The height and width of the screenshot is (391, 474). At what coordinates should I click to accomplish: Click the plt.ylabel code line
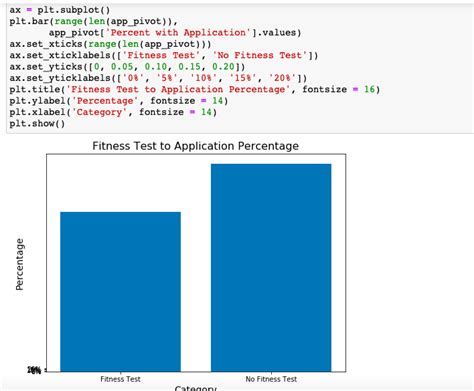click(x=119, y=101)
